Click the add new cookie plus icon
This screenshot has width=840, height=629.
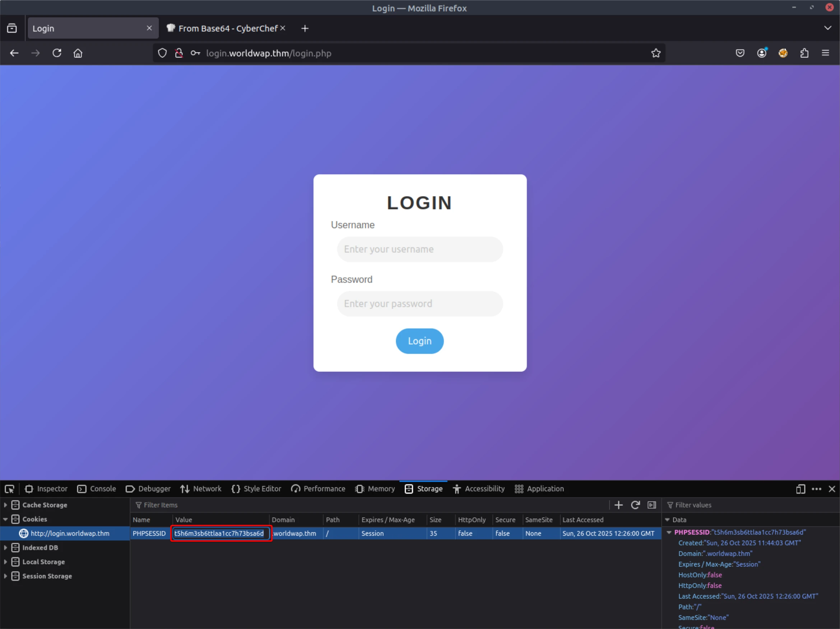pos(619,505)
